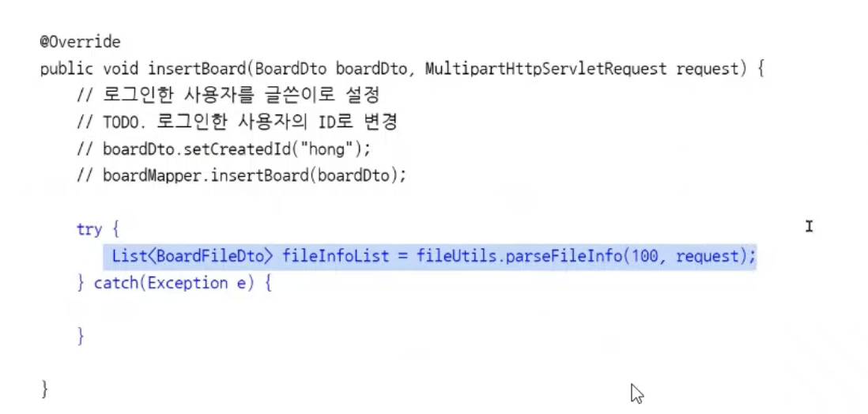Click commented boardMapper.insertBoard line

coord(241,176)
